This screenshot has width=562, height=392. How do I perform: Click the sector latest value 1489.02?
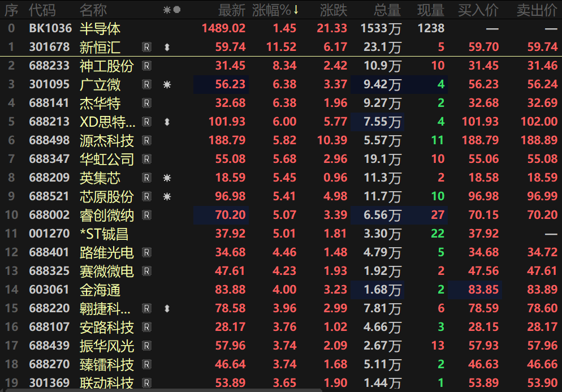[224, 28]
